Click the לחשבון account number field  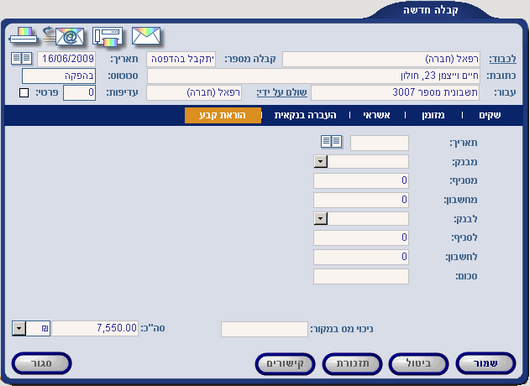tap(361, 257)
